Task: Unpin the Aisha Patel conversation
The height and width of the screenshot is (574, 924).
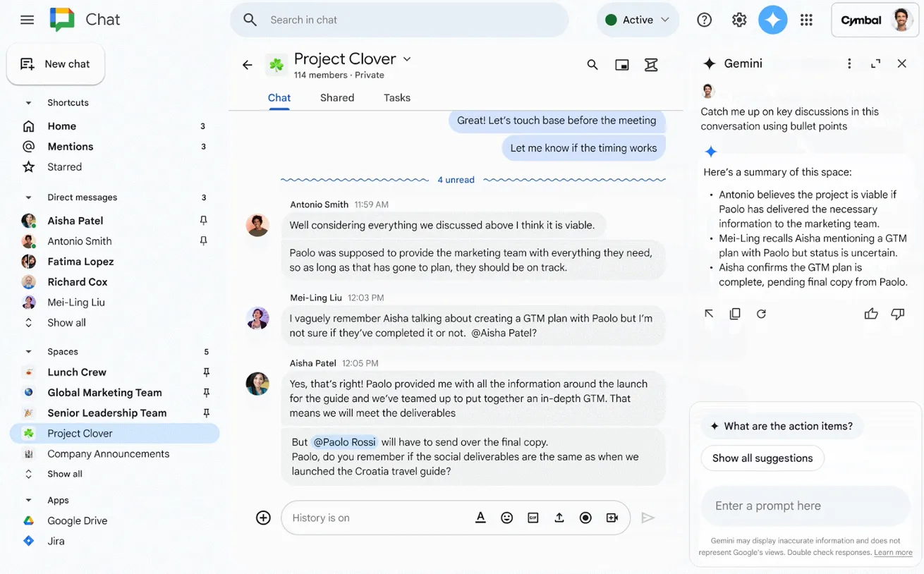Action: (204, 221)
